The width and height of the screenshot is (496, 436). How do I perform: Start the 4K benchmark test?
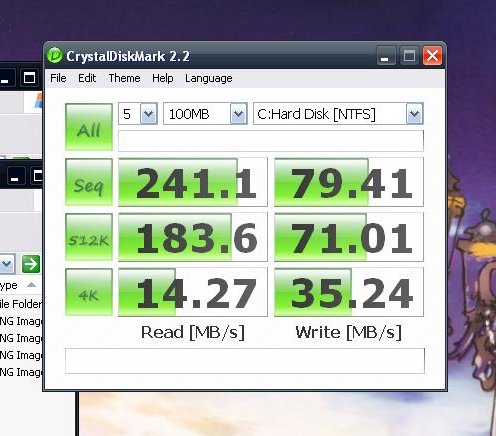89,292
